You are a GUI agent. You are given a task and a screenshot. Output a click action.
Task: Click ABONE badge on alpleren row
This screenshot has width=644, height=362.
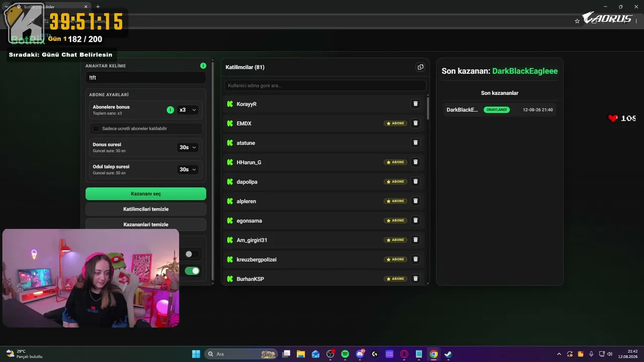click(395, 201)
